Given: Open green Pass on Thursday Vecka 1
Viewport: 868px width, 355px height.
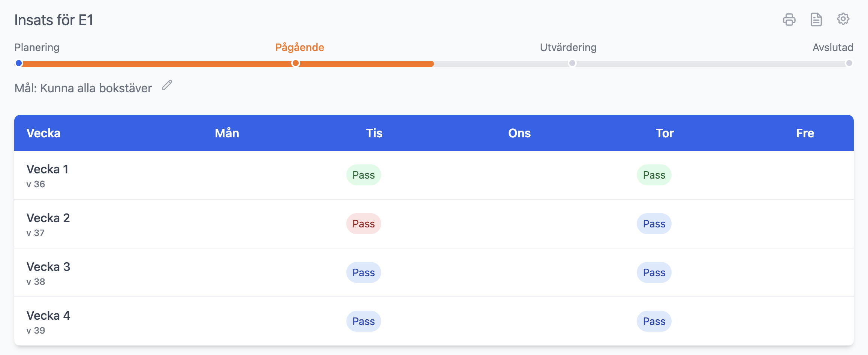Looking at the screenshot, I should point(654,175).
